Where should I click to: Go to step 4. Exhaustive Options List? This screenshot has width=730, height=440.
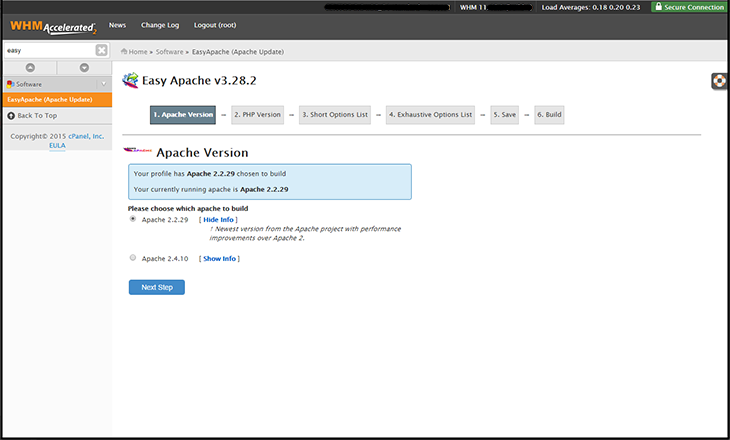click(431, 115)
